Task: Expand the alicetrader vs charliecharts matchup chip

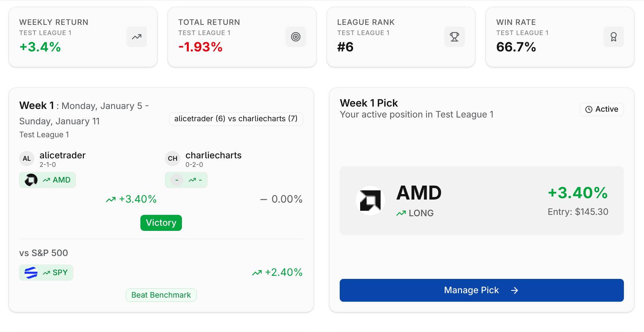Action: click(236, 119)
